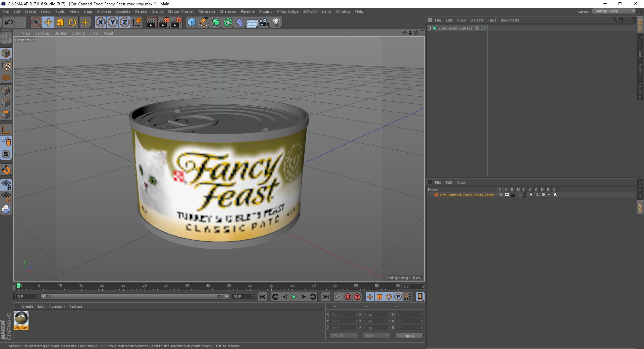Open Object Manager Tags menu

[492, 20]
